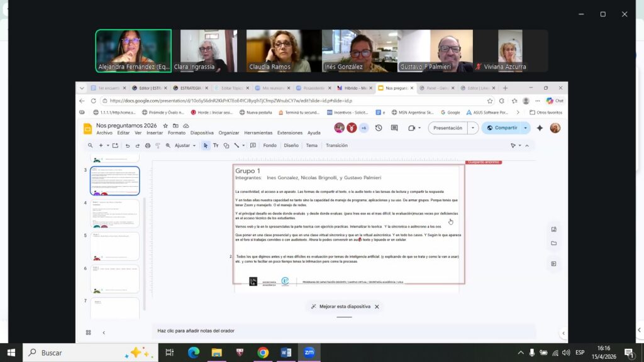Open the Ajustar zoom dropdown

click(x=185, y=145)
